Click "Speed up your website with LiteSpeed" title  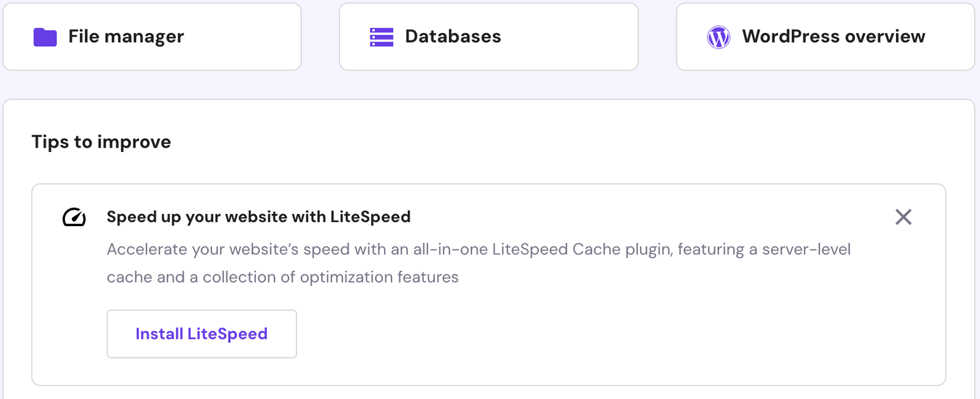pos(258,217)
